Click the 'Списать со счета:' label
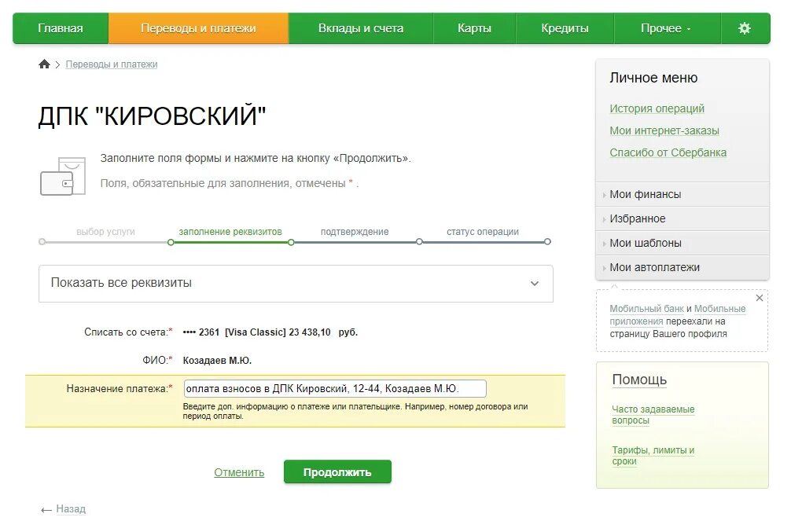The height and width of the screenshot is (532, 802). (x=128, y=332)
